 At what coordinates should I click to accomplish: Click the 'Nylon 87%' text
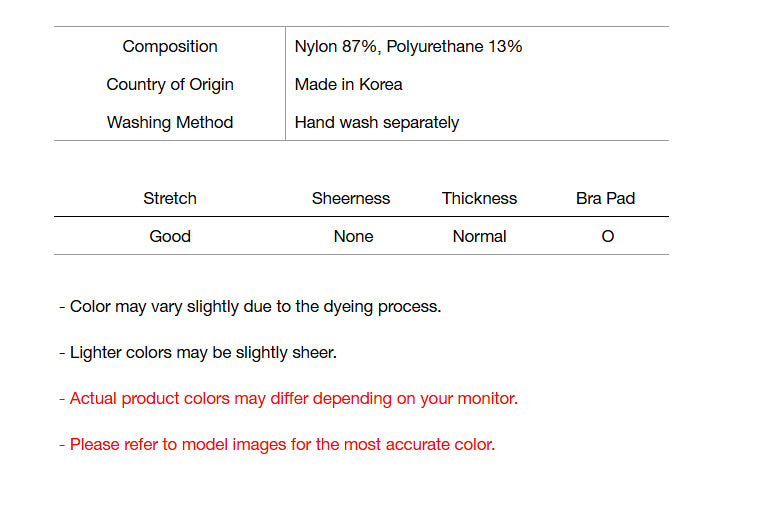pyautogui.click(x=338, y=46)
